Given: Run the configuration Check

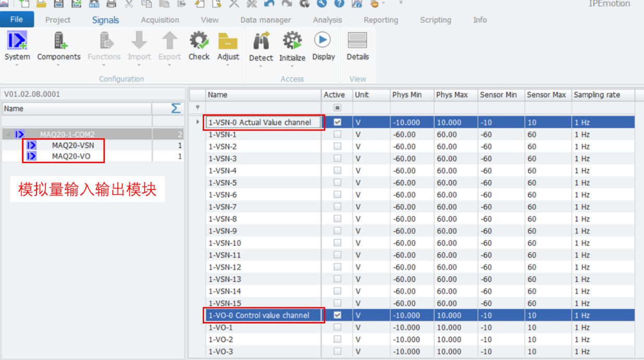Looking at the screenshot, I should 199,41.
